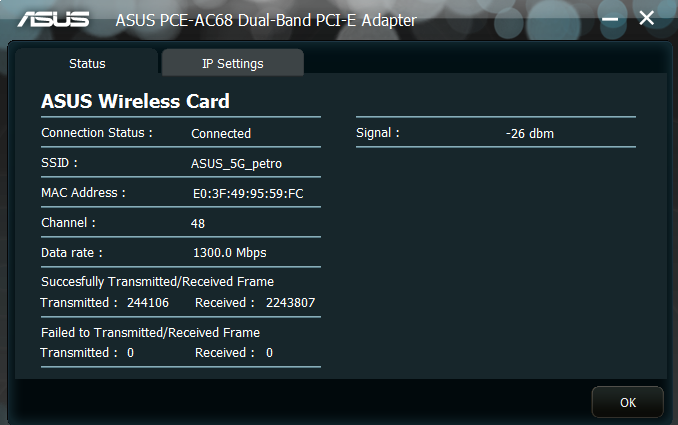
Task: Click the Succesfully Transmitted/Received Frame label
Action: pyautogui.click(x=157, y=282)
